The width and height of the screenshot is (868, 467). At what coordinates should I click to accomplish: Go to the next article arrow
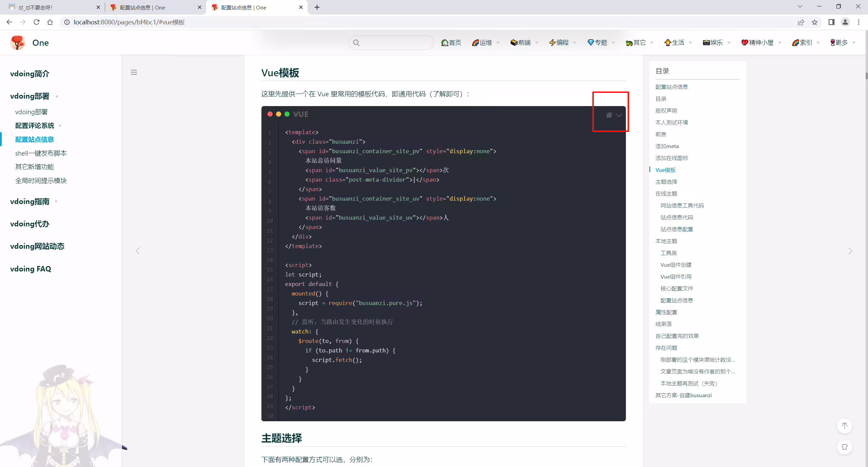pos(850,251)
